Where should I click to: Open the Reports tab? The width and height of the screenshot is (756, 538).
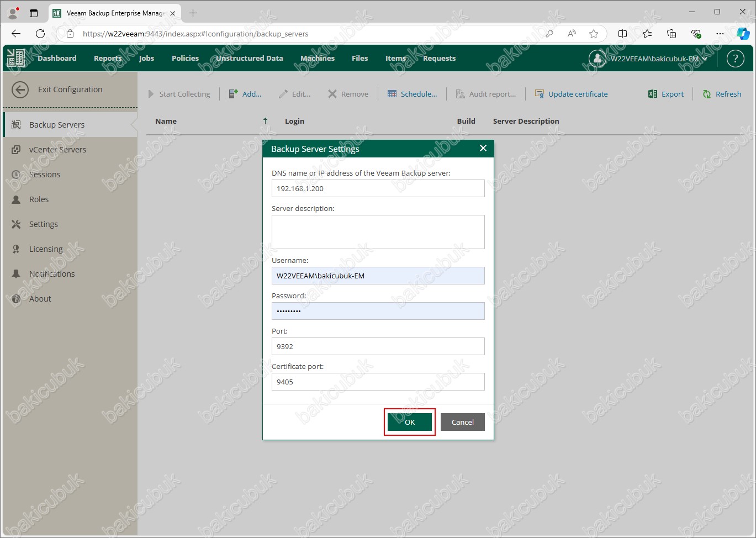tap(108, 58)
